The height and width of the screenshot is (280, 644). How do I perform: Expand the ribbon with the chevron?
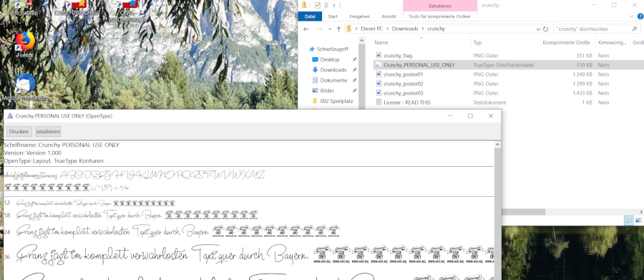pos(632,16)
